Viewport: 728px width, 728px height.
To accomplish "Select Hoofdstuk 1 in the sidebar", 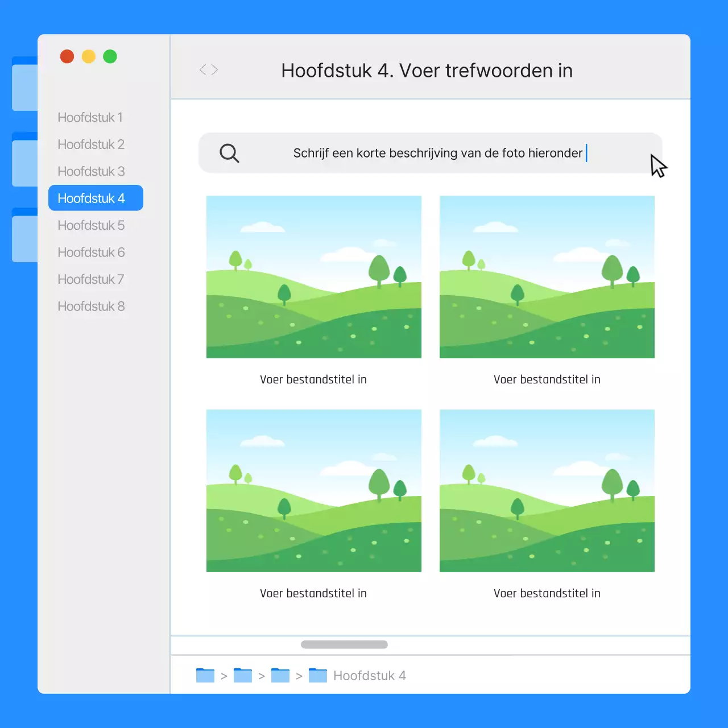I will coord(90,118).
